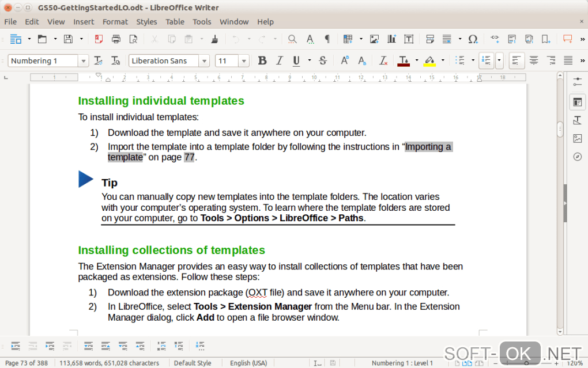Screen dimensions: 588x368
Task: Expand the numbering style dropdown arrow
Action: pyautogui.click(x=499, y=60)
